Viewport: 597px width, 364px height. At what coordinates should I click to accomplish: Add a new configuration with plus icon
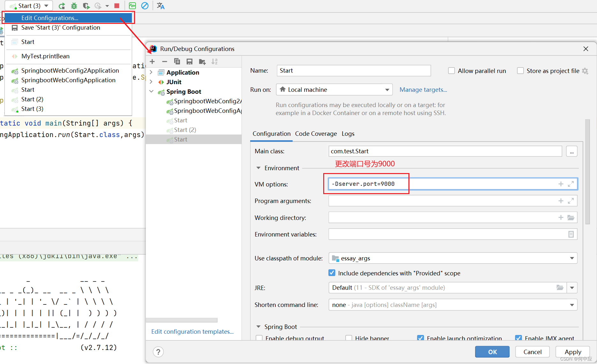coord(152,62)
